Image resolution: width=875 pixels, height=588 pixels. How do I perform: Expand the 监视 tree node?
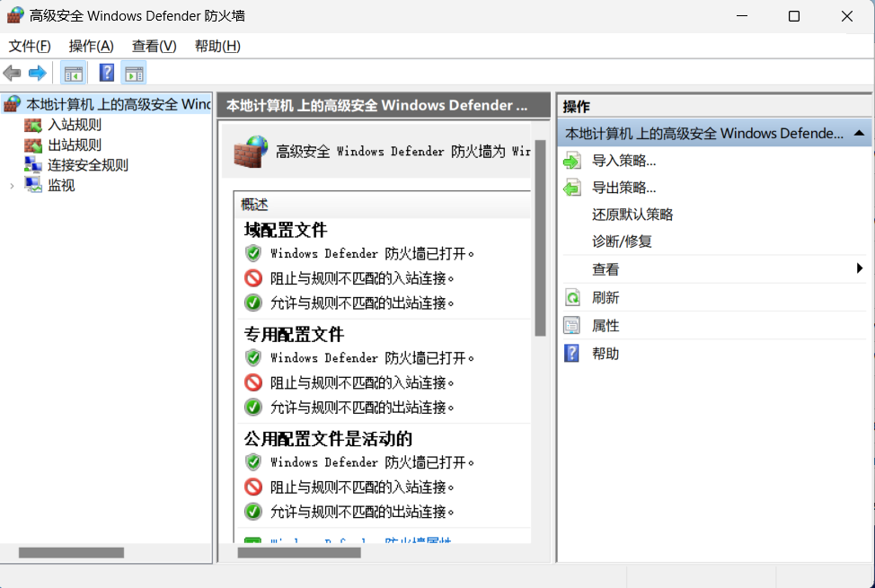click(12, 184)
